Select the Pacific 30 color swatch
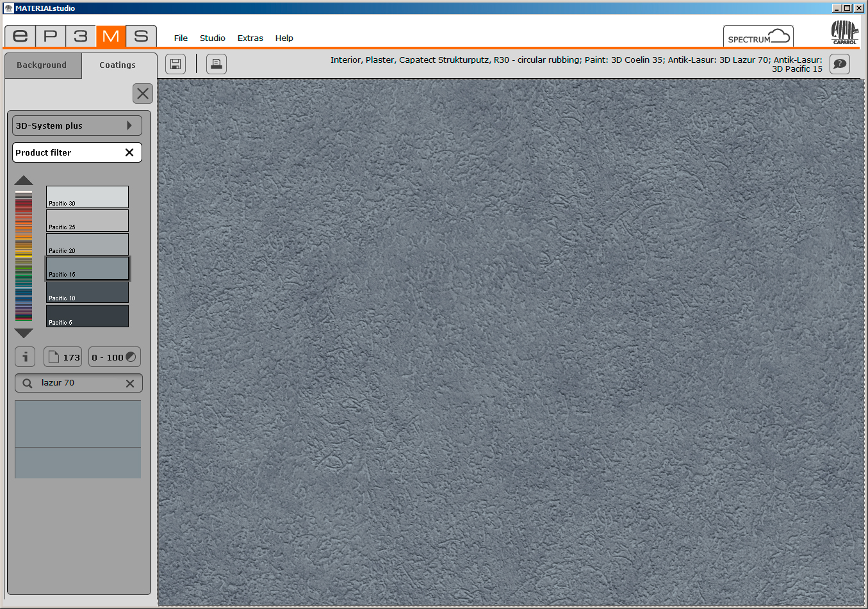 tap(87, 197)
